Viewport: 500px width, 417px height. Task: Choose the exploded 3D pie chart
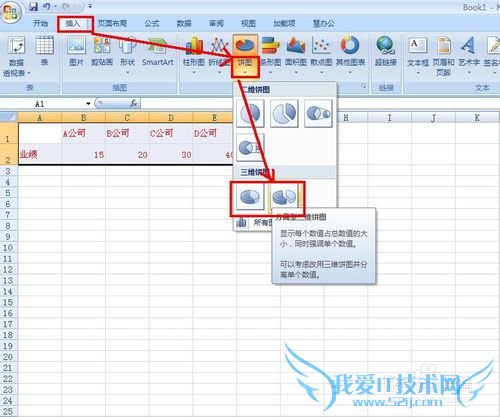click(x=283, y=197)
